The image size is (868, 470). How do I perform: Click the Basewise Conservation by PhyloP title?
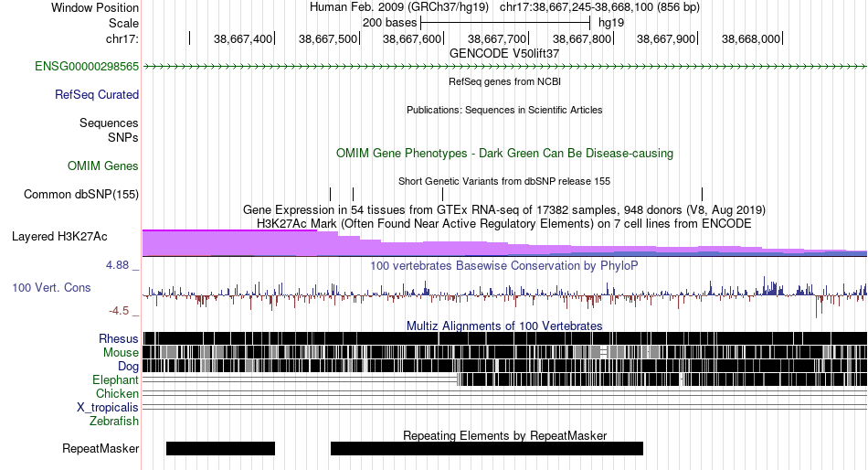(x=504, y=265)
